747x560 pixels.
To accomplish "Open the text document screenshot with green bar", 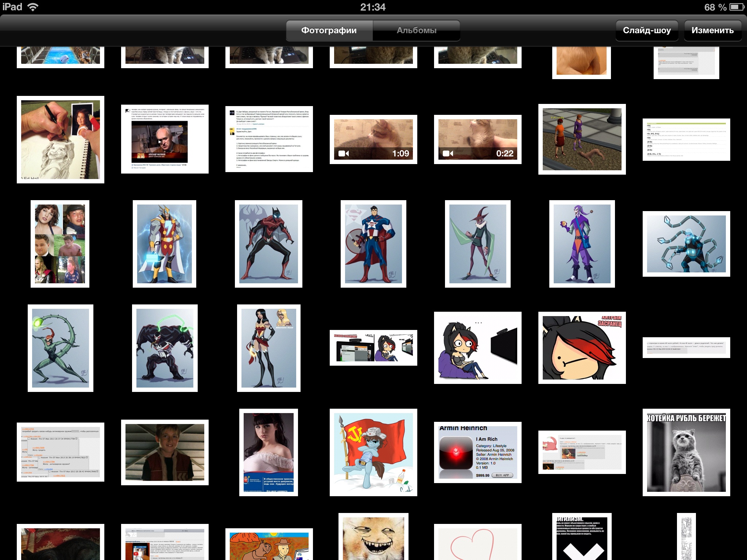I will pos(686,140).
